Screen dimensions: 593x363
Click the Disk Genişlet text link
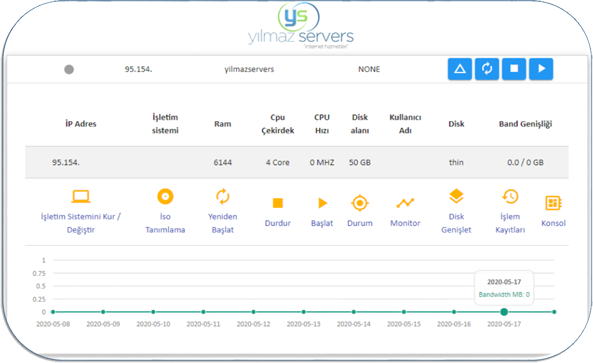pos(456,223)
